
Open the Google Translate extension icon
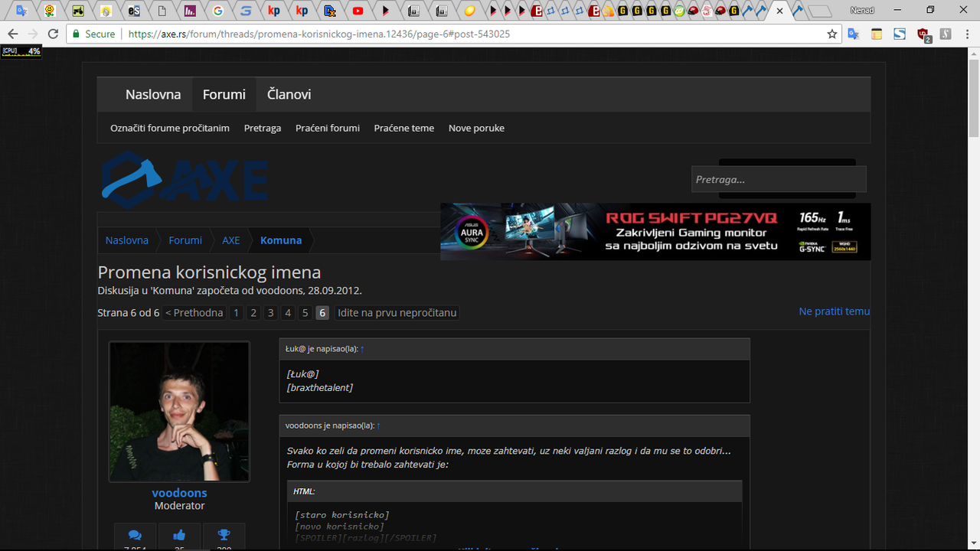point(852,34)
